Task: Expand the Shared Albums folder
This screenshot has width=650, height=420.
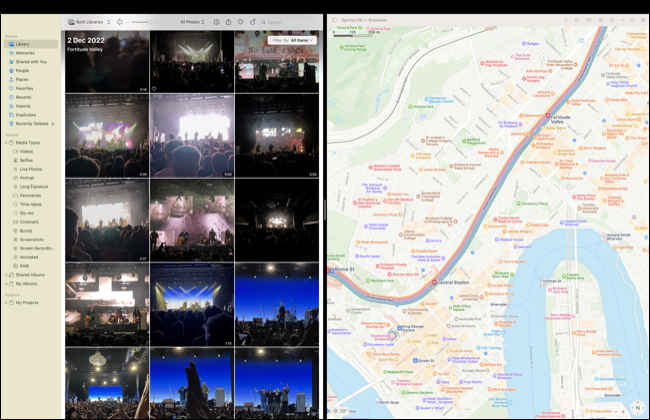Action: tap(7, 274)
